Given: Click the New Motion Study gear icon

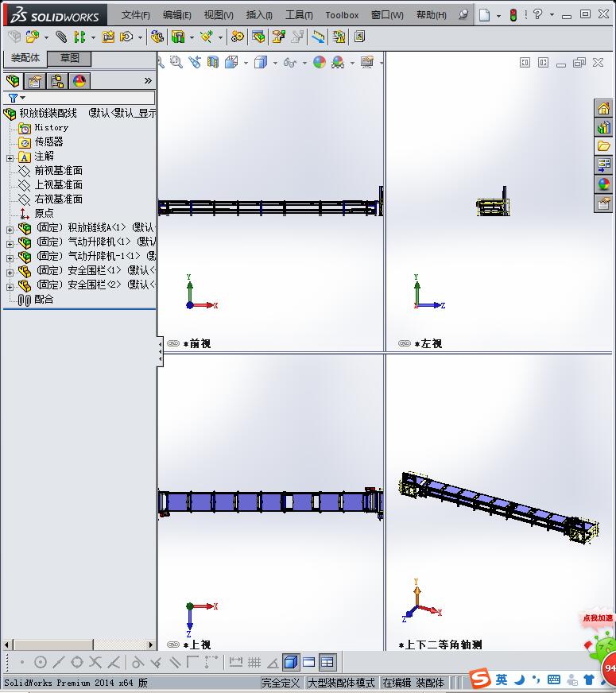Looking at the screenshot, I should [238, 37].
